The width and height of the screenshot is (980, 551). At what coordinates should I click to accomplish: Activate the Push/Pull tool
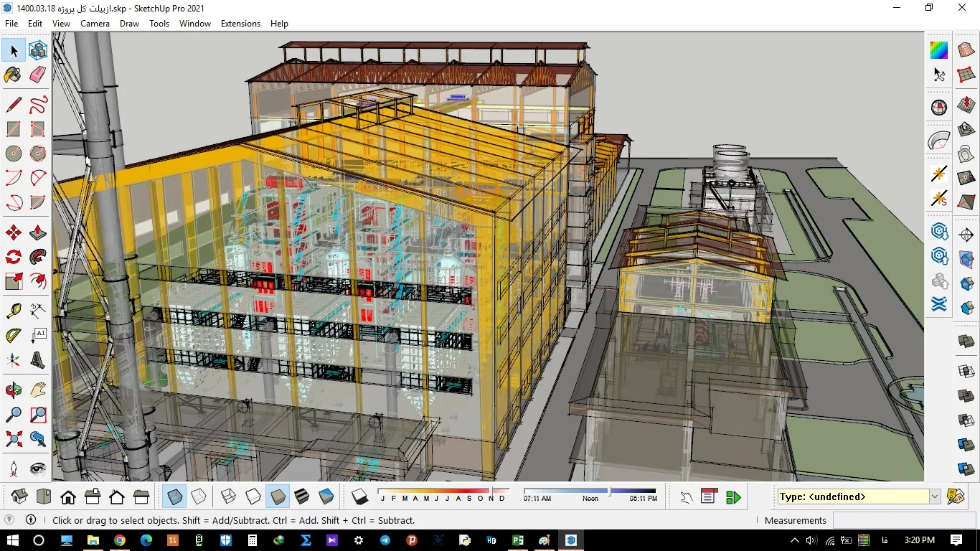38,233
